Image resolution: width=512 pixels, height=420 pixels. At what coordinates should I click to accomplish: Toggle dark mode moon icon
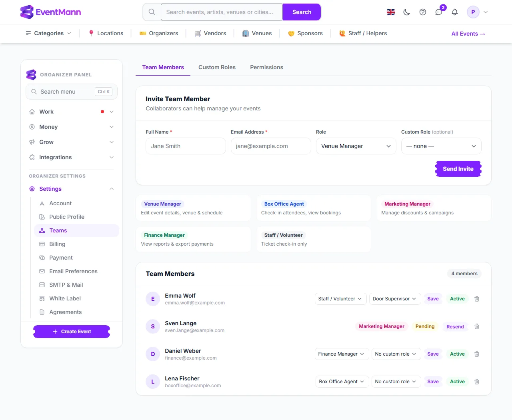pyautogui.click(x=407, y=12)
